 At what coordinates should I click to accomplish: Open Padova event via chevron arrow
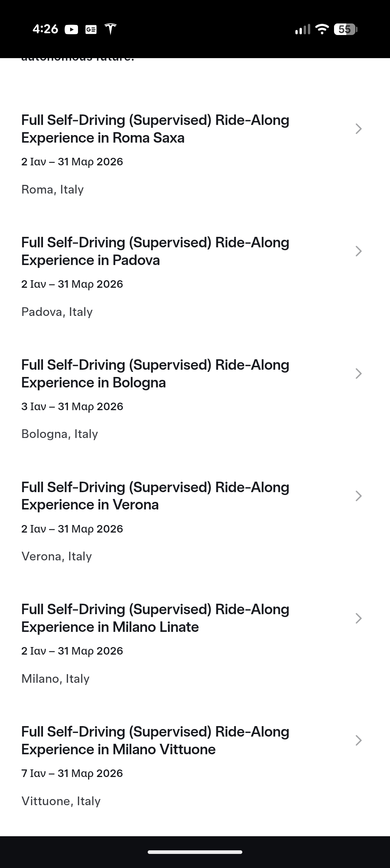point(358,251)
